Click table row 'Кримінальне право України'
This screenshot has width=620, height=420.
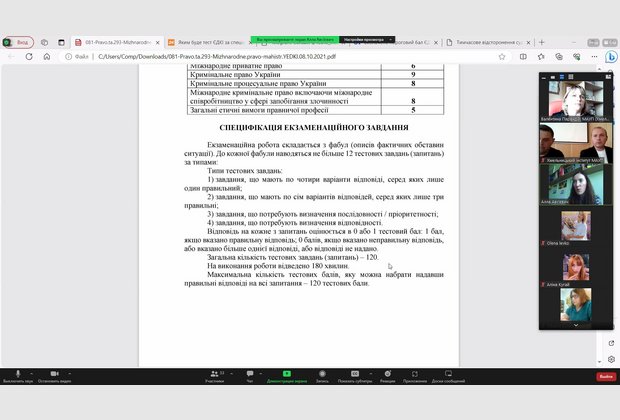point(316,75)
